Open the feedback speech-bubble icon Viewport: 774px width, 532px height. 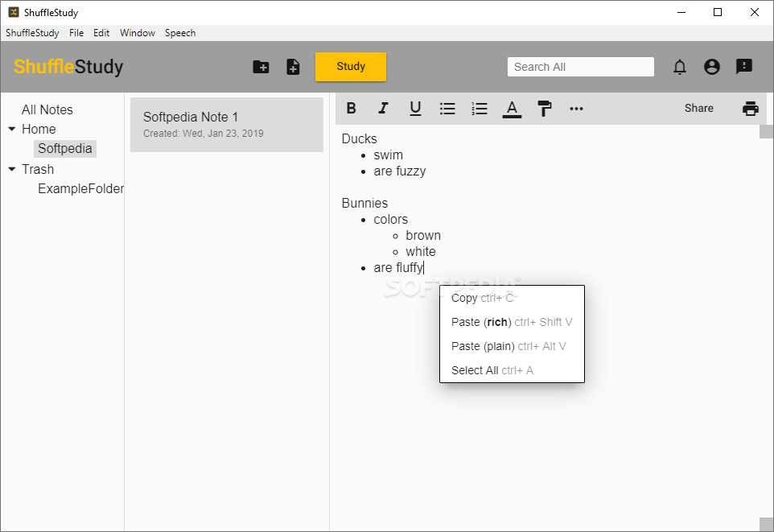point(744,66)
